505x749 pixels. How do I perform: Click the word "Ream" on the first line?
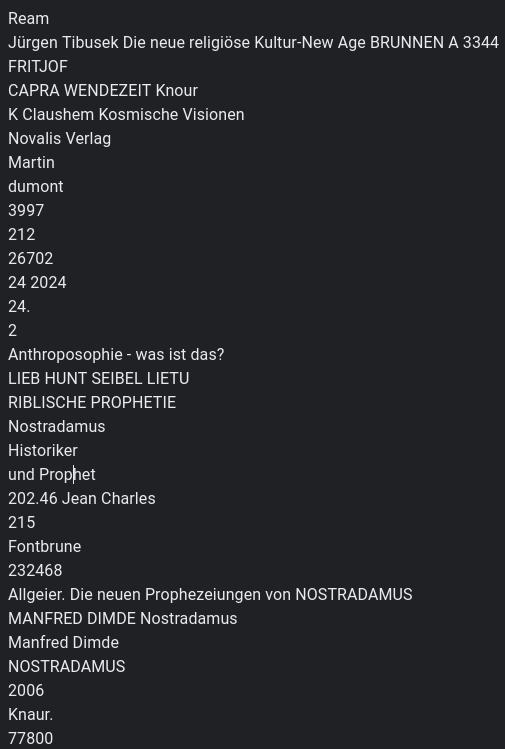click(29, 19)
